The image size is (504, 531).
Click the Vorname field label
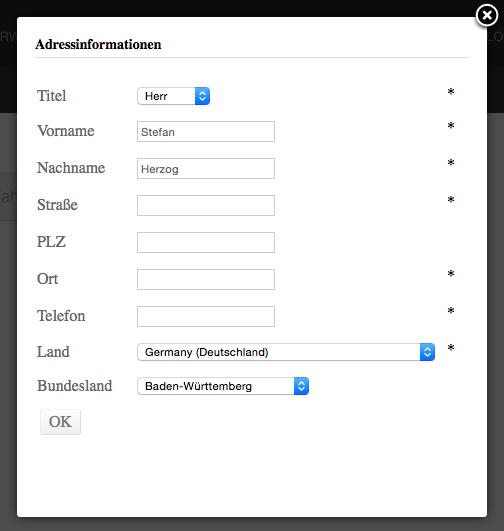coord(66,131)
